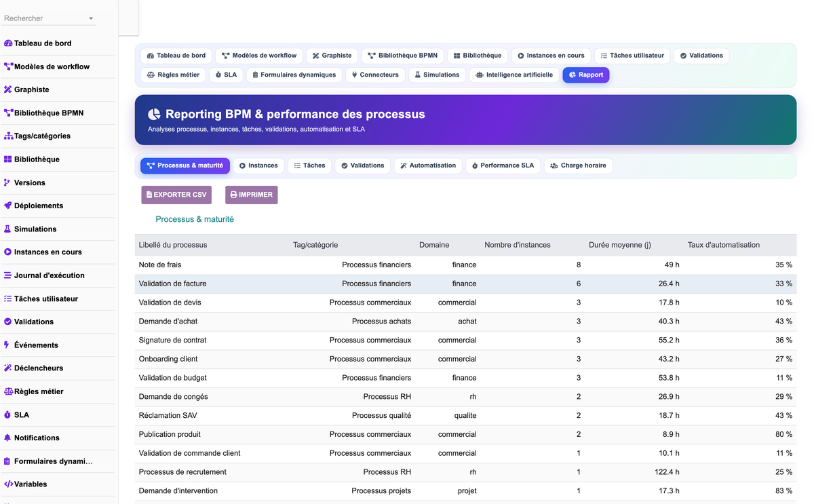
Task: Open Formulaires dynamiques in top navigation
Action: pos(294,75)
